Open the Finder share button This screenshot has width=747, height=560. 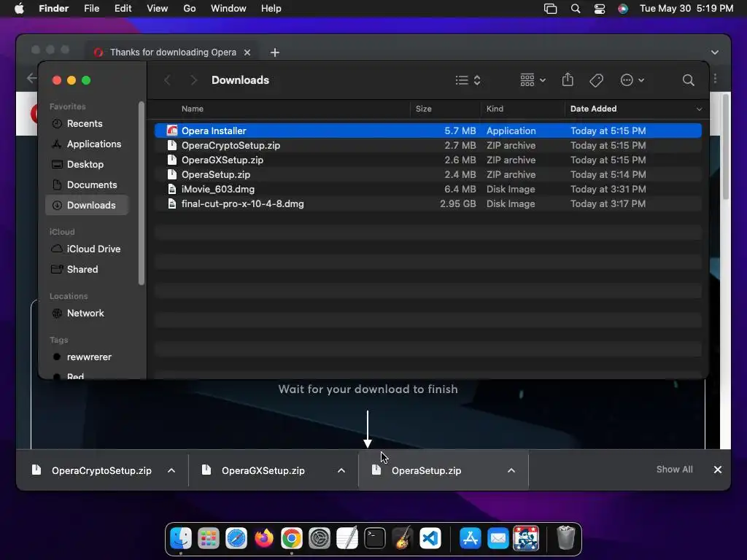[x=568, y=79]
